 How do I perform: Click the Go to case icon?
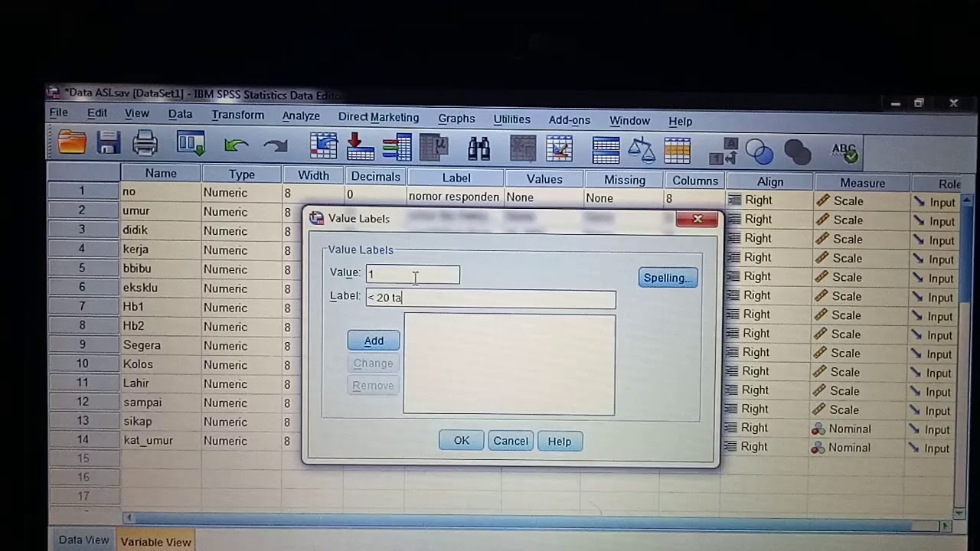(x=324, y=146)
